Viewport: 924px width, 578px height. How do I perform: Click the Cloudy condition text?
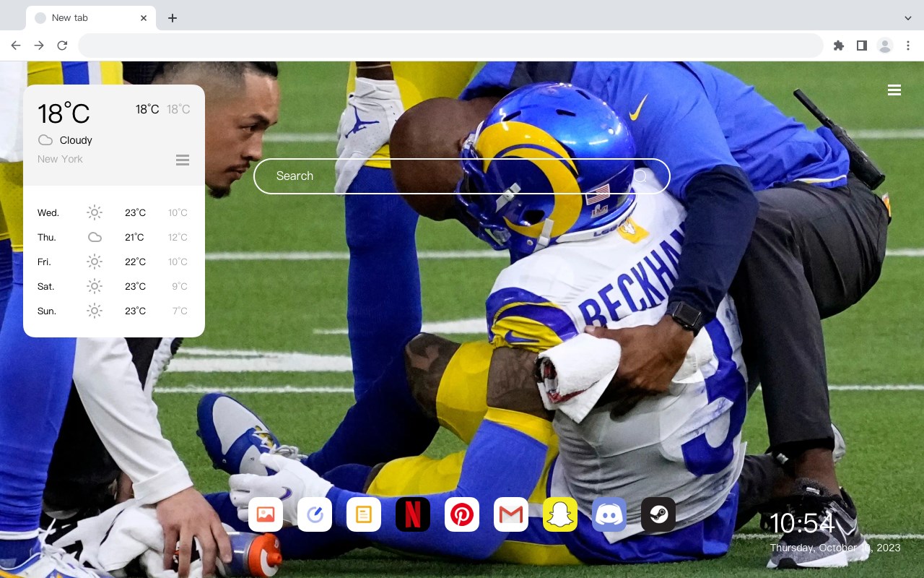pyautogui.click(x=76, y=140)
